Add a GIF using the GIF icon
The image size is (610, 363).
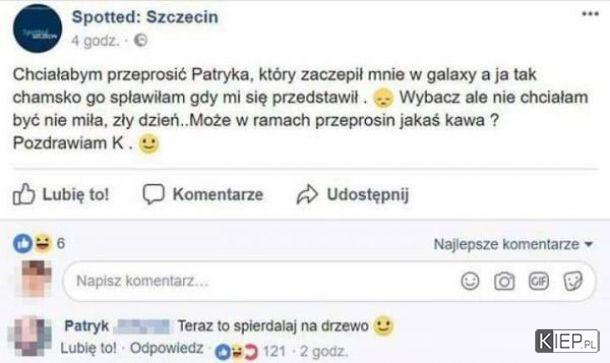coord(538,281)
